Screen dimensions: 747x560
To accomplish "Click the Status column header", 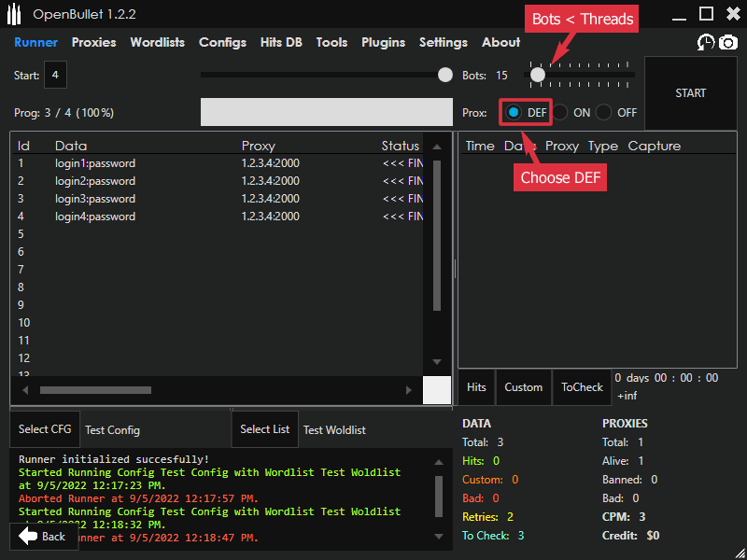I will (401, 146).
